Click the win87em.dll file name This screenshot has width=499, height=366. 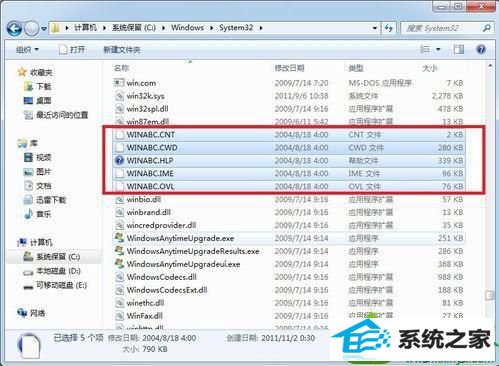pos(148,122)
